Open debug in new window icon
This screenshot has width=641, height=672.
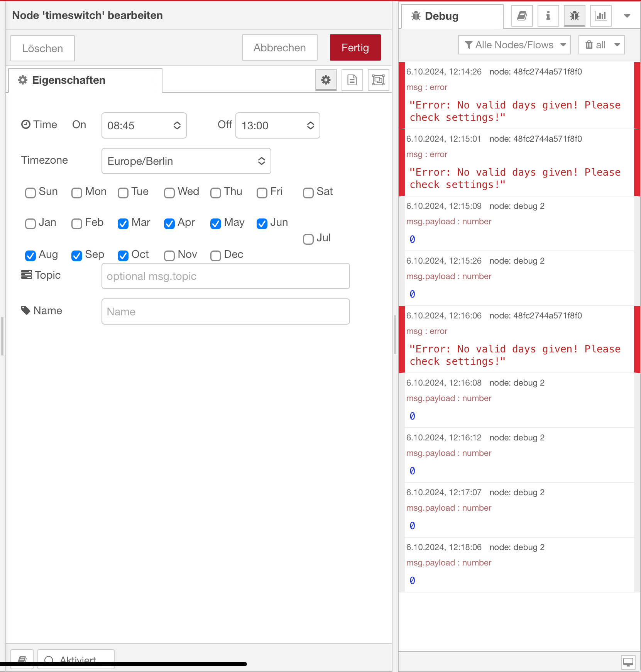click(628, 662)
